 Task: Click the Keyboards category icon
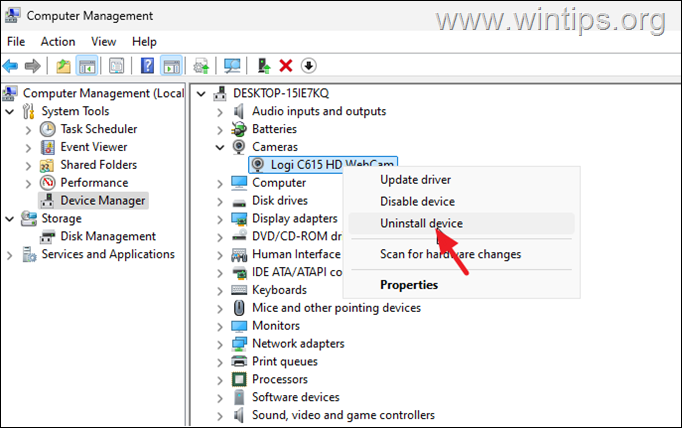click(x=239, y=290)
